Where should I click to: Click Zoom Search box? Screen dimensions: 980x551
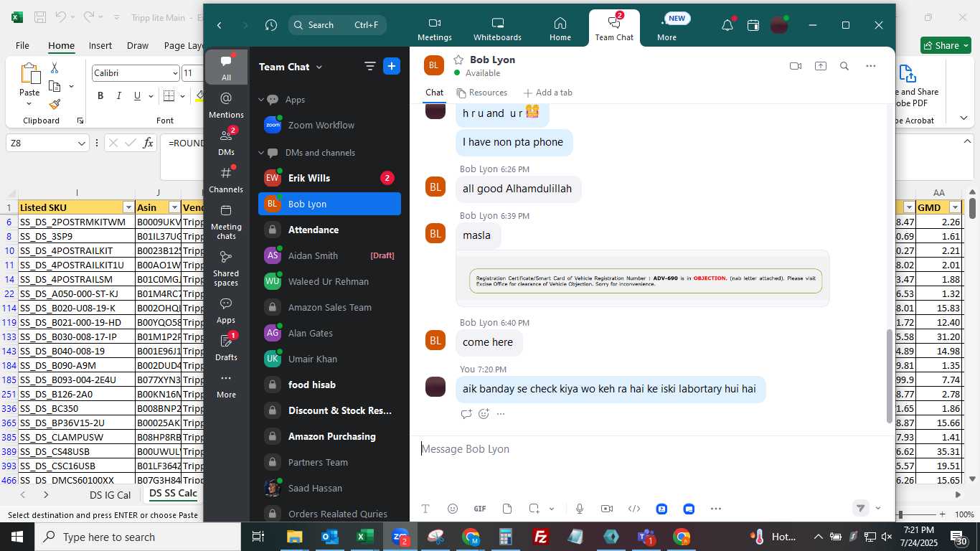pos(337,25)
